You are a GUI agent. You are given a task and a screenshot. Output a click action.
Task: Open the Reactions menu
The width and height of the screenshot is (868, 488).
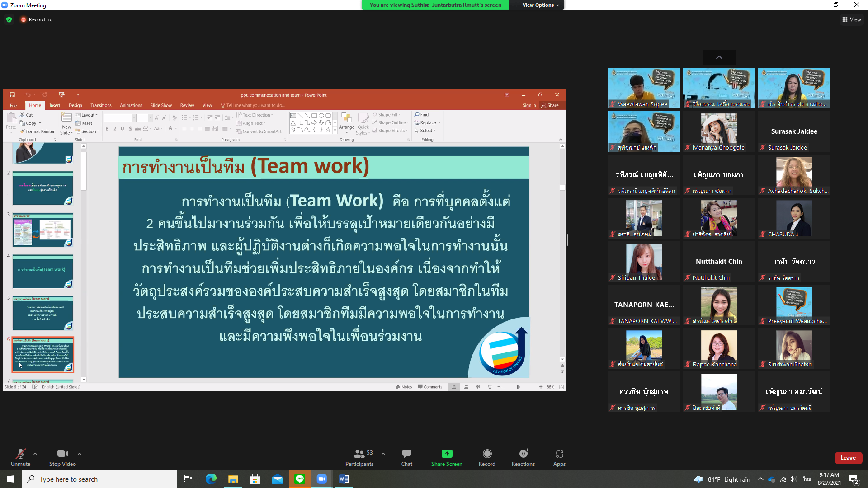(523, 457)
